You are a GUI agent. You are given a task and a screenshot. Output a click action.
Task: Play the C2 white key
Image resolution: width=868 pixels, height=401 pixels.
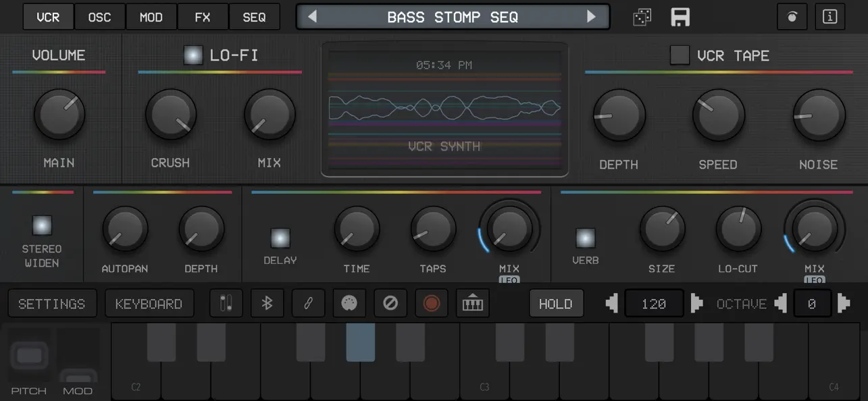click(x=136, y=381)
